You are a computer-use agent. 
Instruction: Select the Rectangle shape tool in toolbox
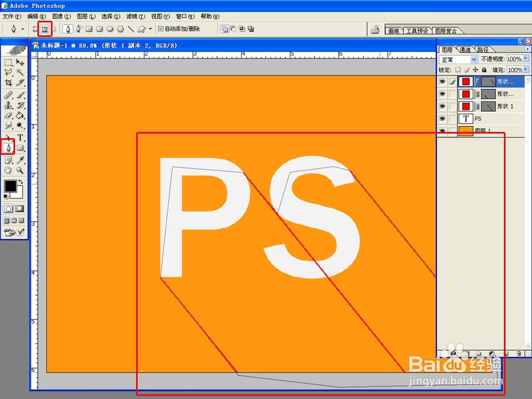20,148
